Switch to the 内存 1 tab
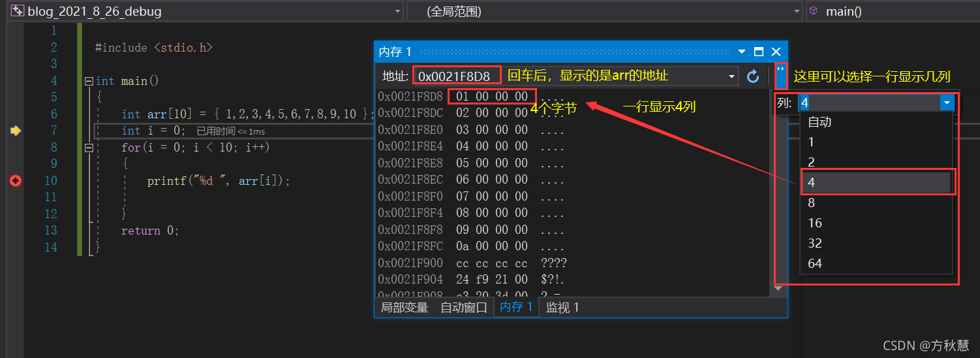Screen dimensions: 980x358 click(516, 307)
